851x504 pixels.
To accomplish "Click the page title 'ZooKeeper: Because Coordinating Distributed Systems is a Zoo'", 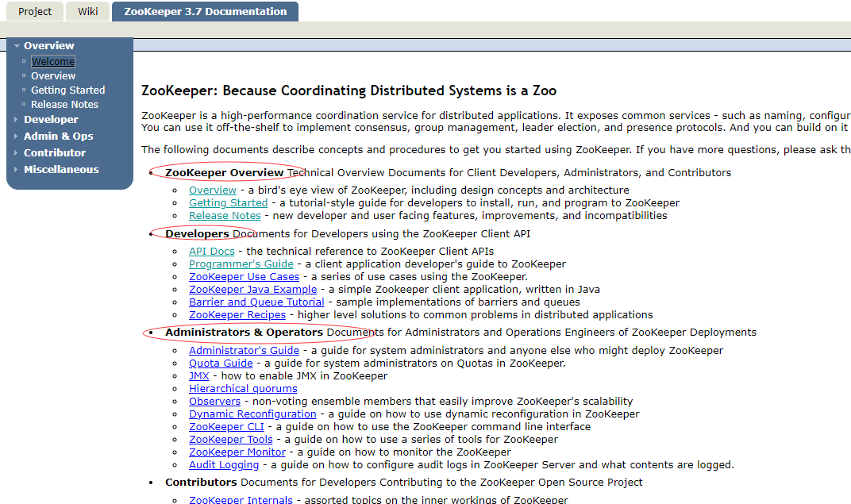I will tap(349, 90).
